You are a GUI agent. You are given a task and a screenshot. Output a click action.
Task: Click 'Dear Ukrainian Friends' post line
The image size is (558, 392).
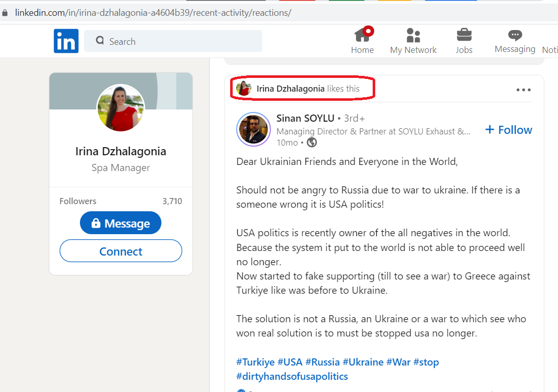347,161
